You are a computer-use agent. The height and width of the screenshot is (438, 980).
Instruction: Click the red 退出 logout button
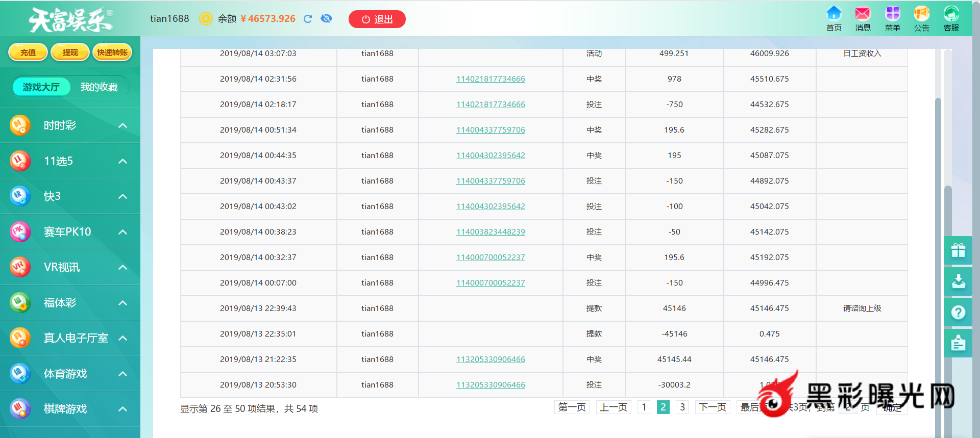point(377,19)
